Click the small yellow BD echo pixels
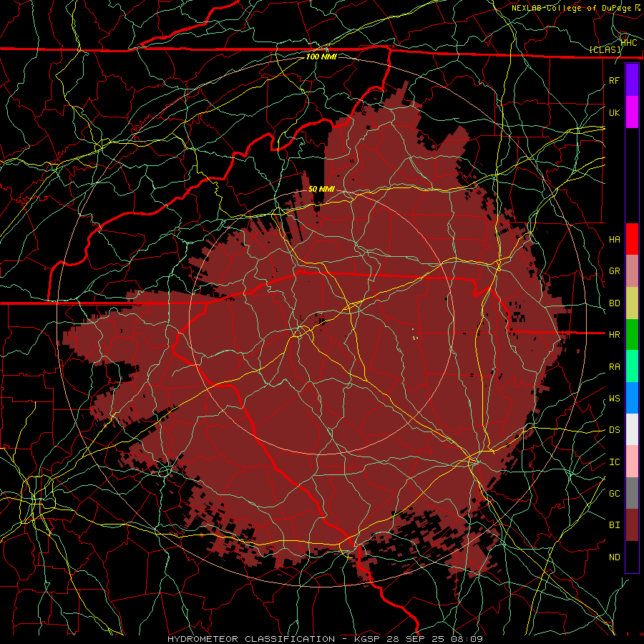 [415, 335]
